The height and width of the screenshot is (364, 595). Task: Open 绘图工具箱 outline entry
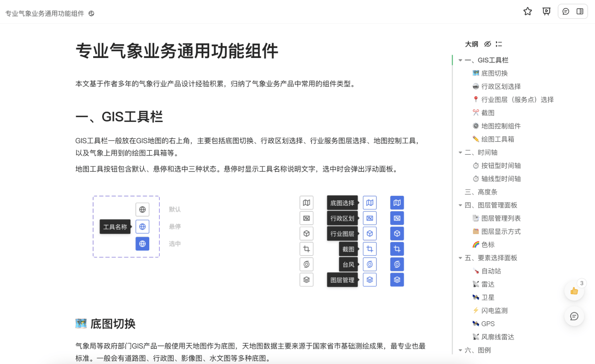pos(493,139)
